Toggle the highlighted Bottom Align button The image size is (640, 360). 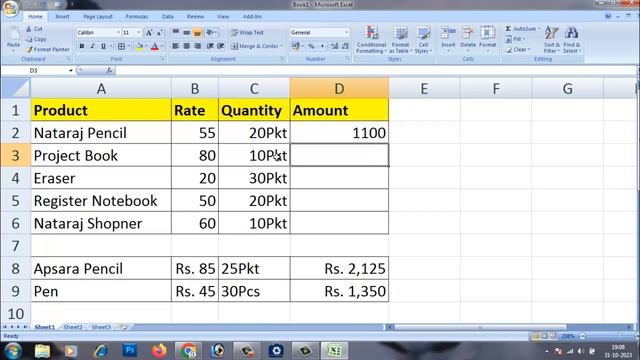(197, 33)
